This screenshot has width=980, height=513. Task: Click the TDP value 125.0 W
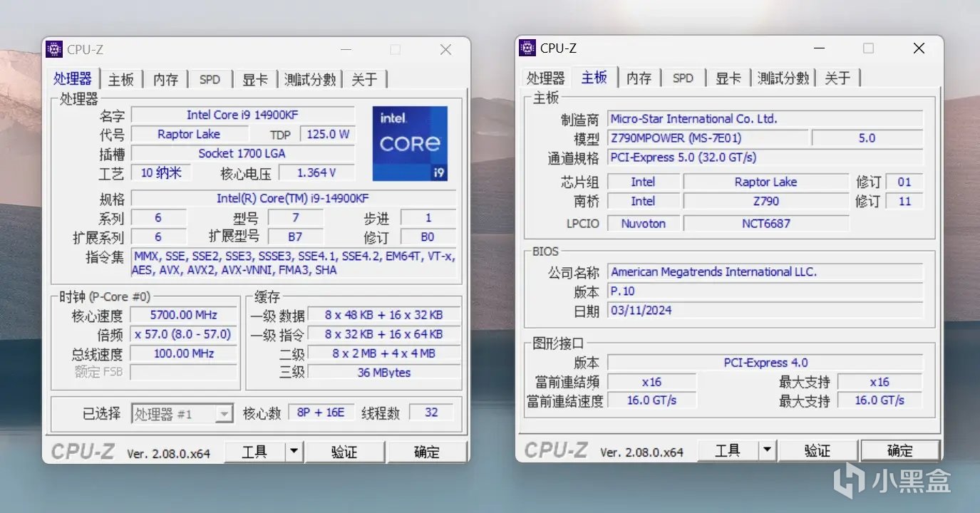(328, 134)
